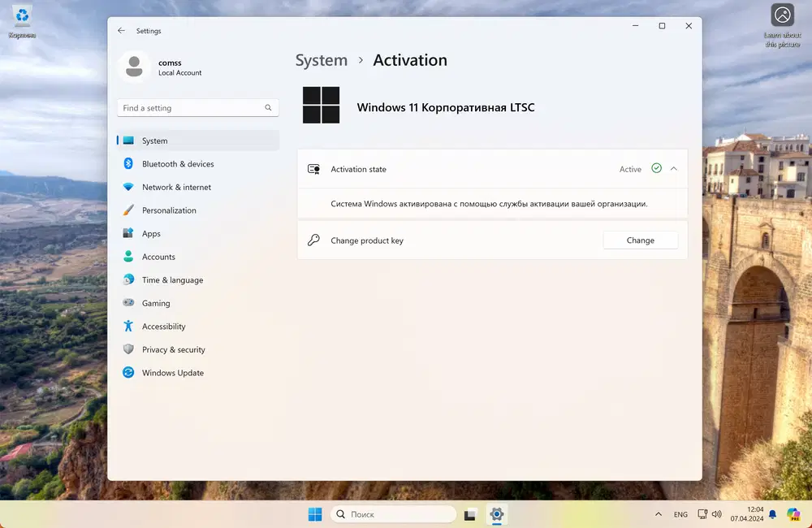812x528 pixels.
Task: Open the network tray icon
Action: [702, 514]
